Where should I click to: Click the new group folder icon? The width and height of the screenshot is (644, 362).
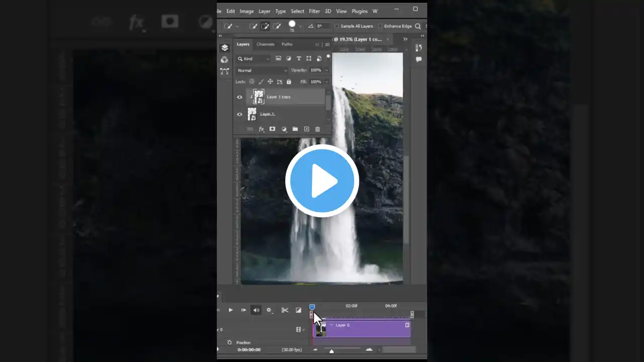[295, 129]
